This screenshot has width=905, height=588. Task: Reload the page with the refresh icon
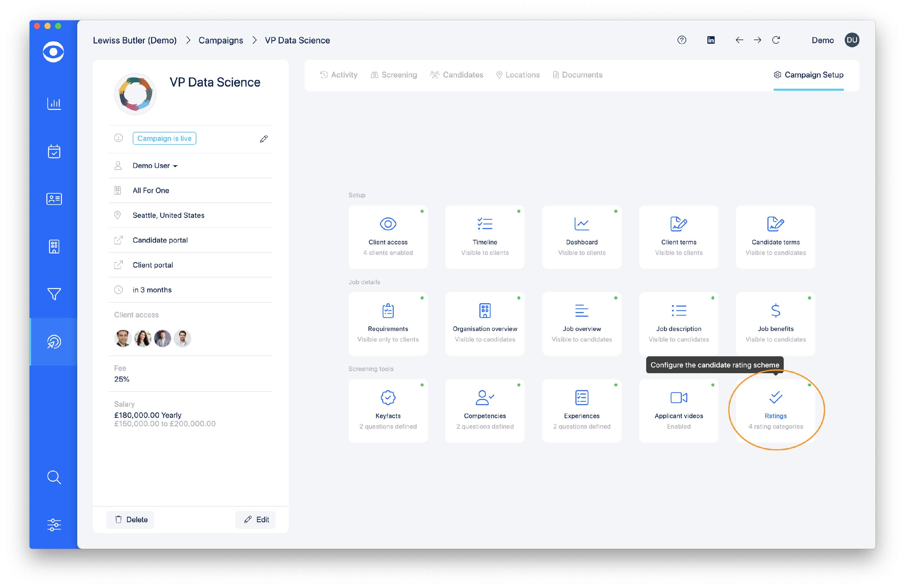(776, 40)
